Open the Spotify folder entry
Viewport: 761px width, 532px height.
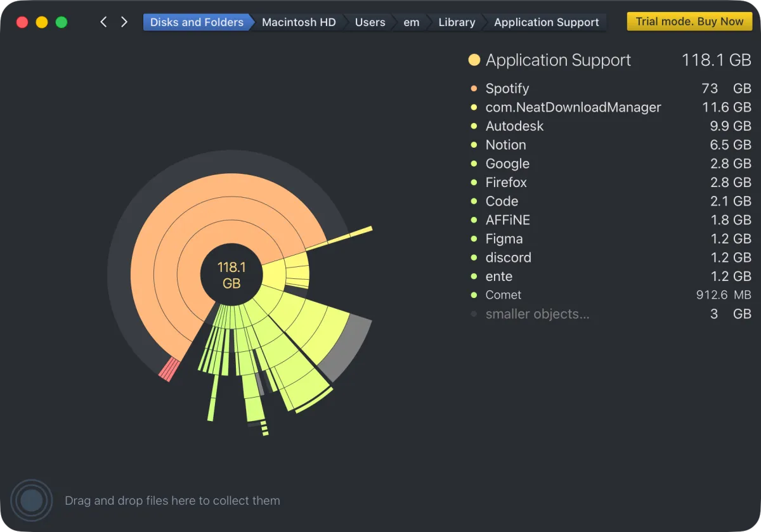(507, 89)
